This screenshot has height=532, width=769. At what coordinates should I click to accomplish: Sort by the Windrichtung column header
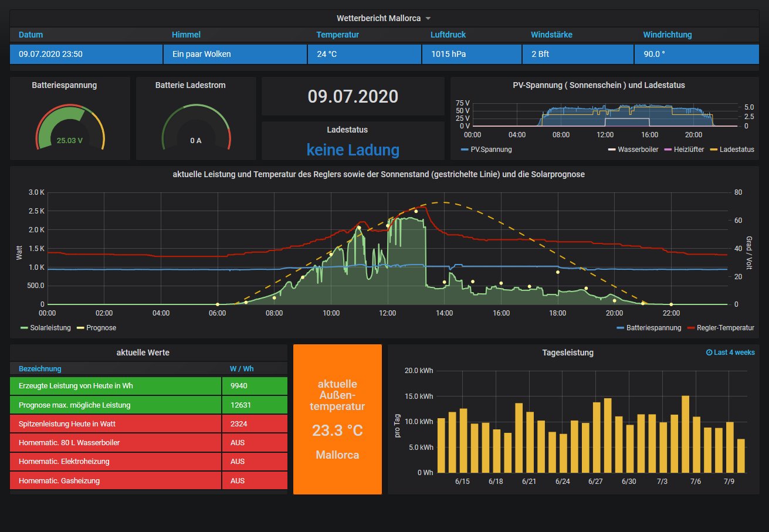[667, 35]
